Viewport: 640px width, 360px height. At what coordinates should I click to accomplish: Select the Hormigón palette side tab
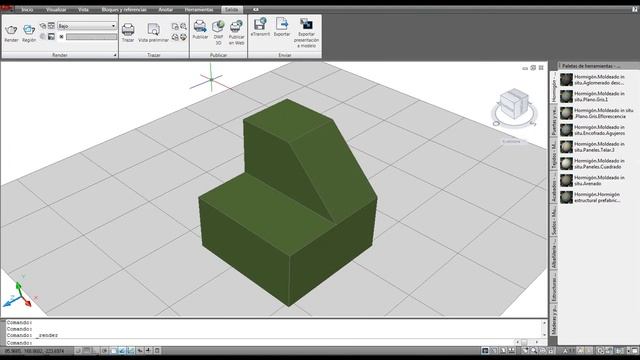[553, 88]
